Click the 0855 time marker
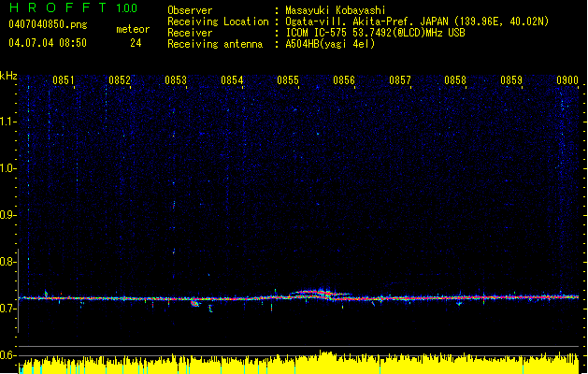The image size is (588, 374). (288, 80)
